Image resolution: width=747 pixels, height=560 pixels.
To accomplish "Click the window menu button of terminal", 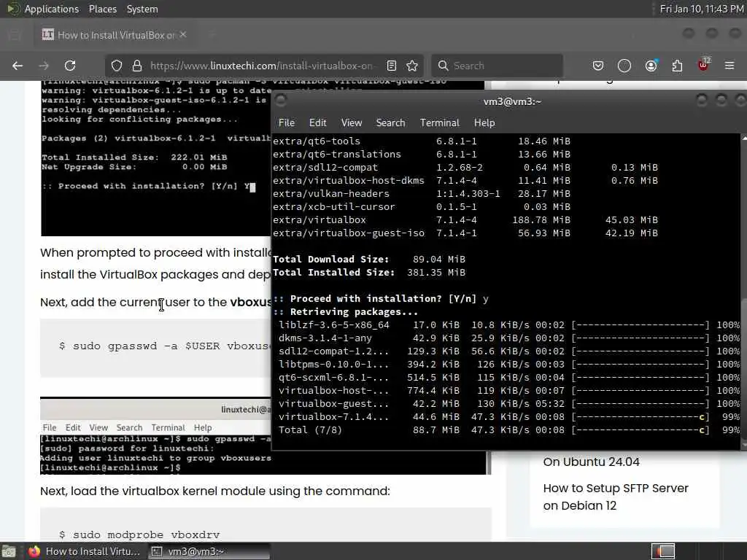I will pos(281,101).
